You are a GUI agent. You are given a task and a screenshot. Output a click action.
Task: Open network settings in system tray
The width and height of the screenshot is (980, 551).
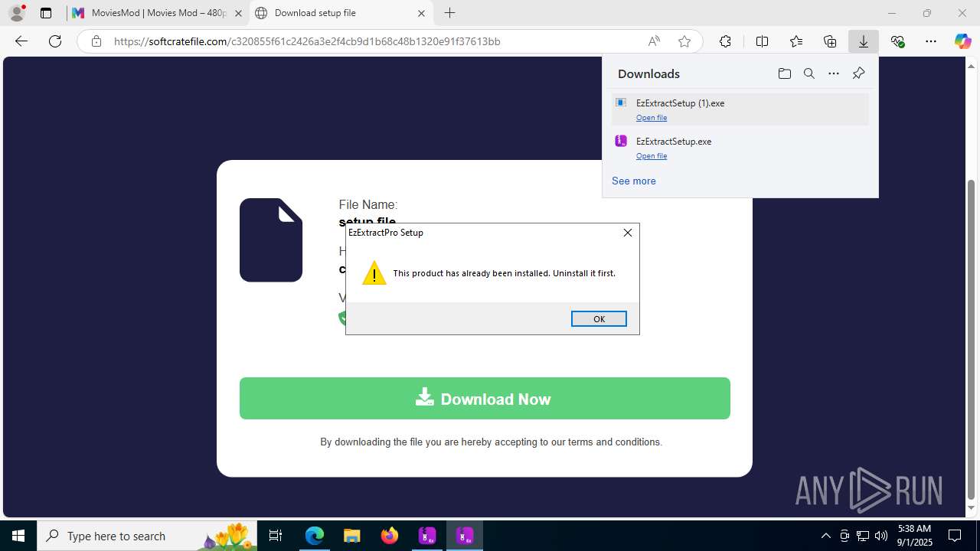862,536
